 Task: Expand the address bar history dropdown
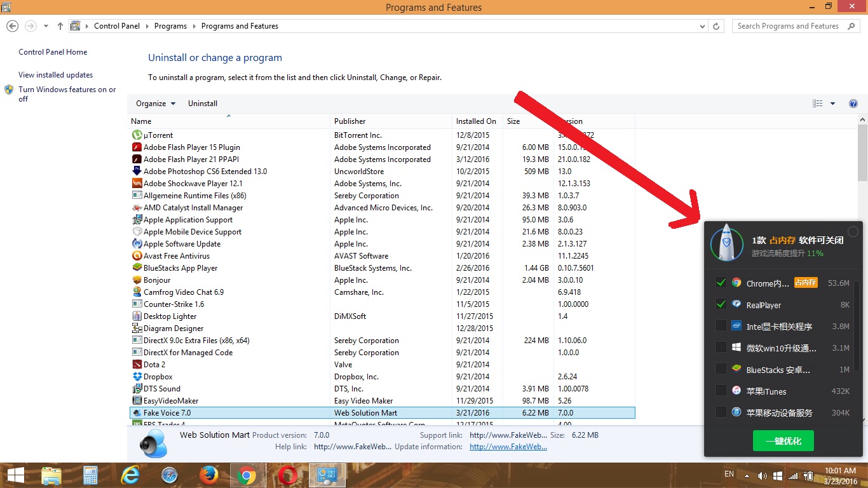[x=702, y=26]
